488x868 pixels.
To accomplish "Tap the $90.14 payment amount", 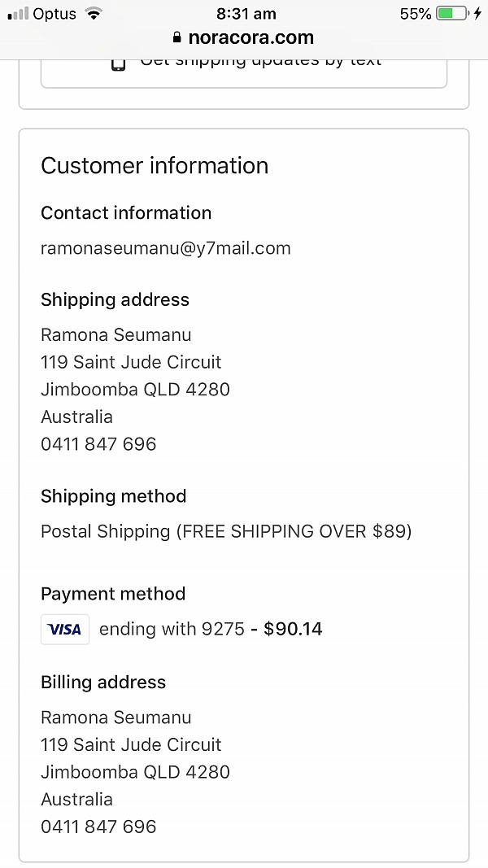I will (x=293, y=630).
